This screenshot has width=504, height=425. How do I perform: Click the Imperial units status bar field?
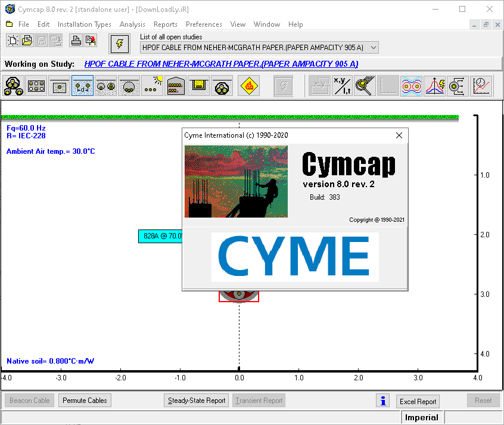422,418
